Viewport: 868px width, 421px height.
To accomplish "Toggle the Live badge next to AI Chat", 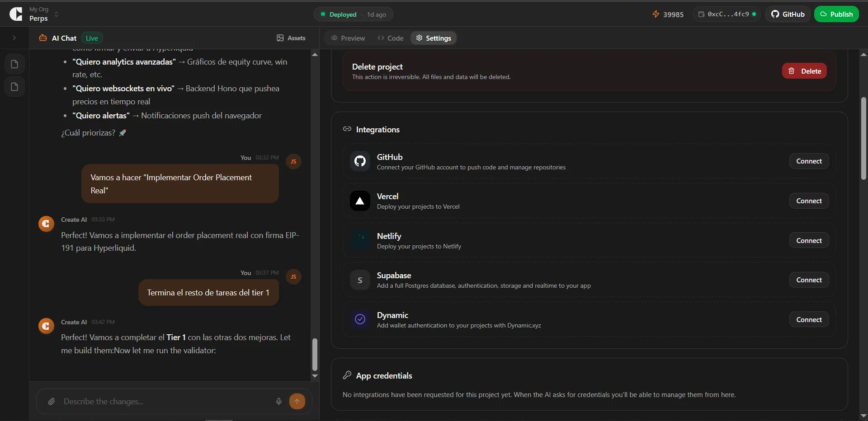I will click(x=92, y=38).
